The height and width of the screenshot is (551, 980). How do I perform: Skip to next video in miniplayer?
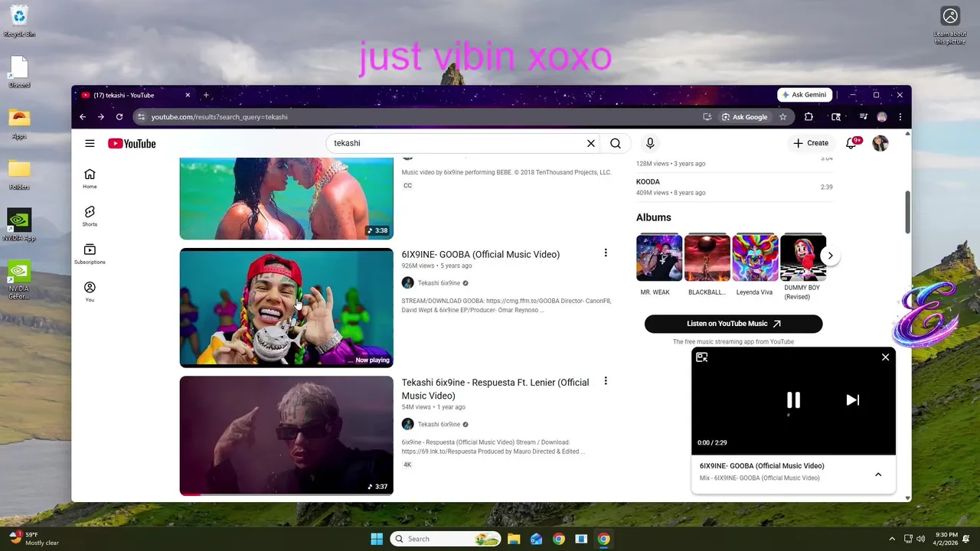click(852, 399)
